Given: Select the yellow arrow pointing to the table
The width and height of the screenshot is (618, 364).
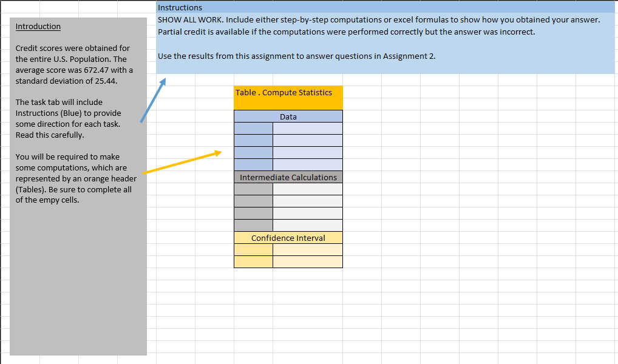Looking at the screenshot, I should coord(182,162).
